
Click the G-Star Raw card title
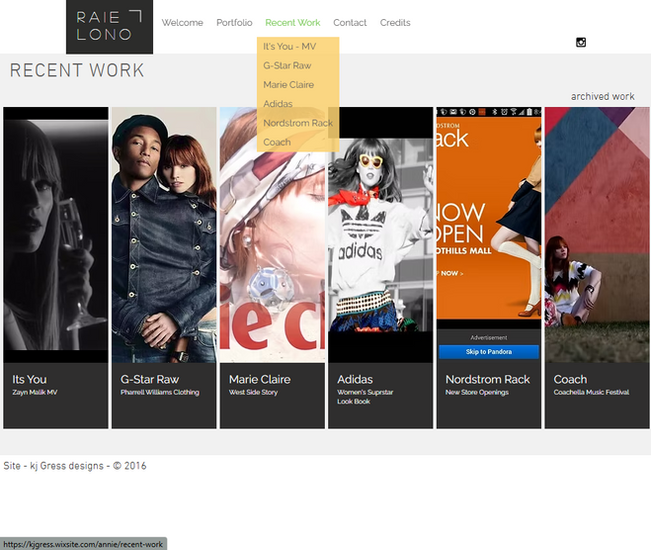click(149, 379)
